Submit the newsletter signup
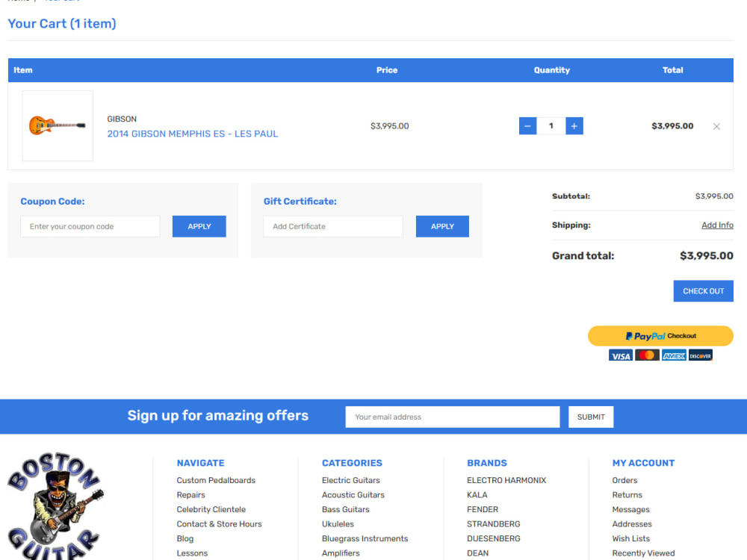Screen dimensions: 747x560 tap(591, 417)
